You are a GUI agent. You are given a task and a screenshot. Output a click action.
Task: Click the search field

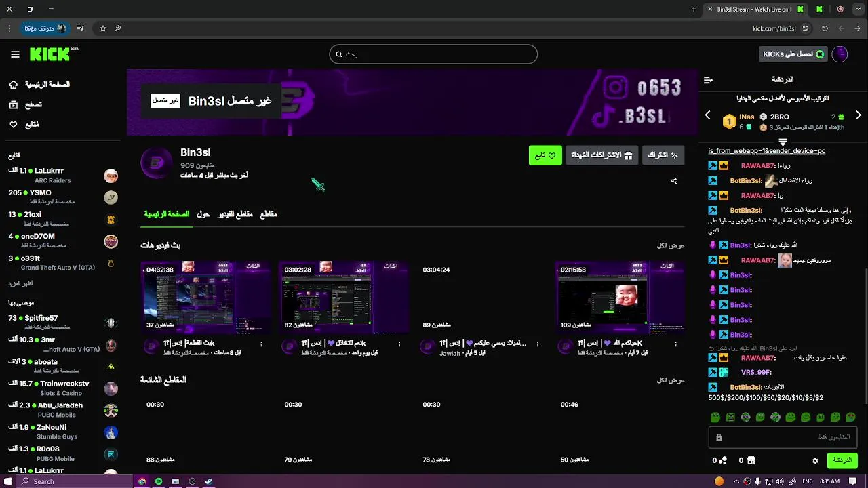coord(433,54)
